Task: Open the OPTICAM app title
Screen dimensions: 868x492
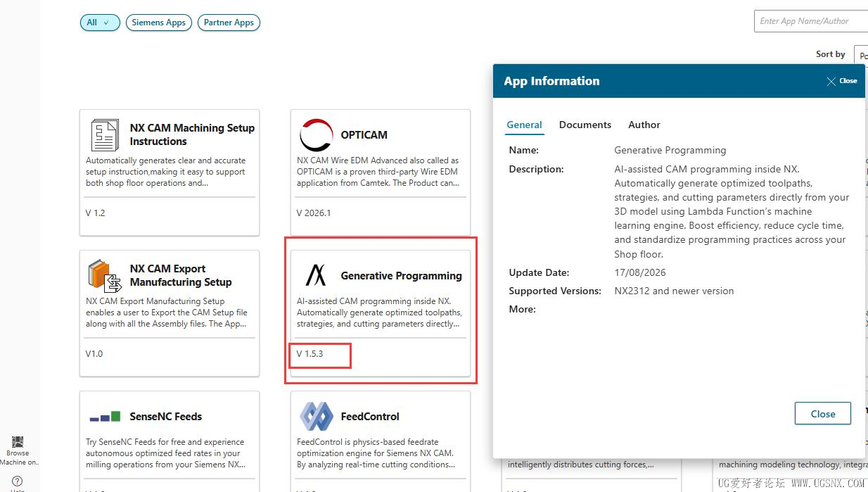Action: point(364,134)
